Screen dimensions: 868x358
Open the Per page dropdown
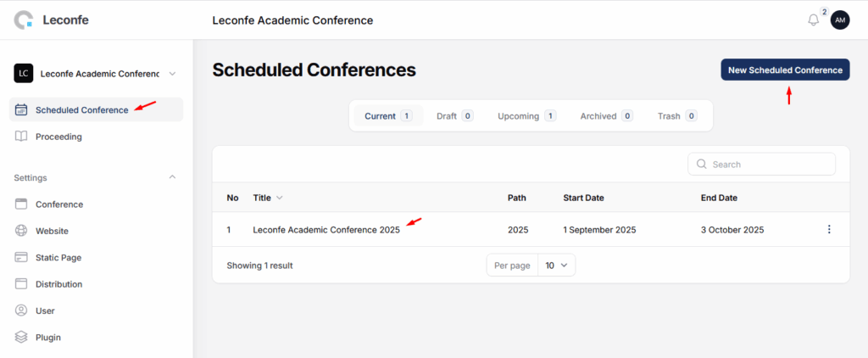coord(557,266)
